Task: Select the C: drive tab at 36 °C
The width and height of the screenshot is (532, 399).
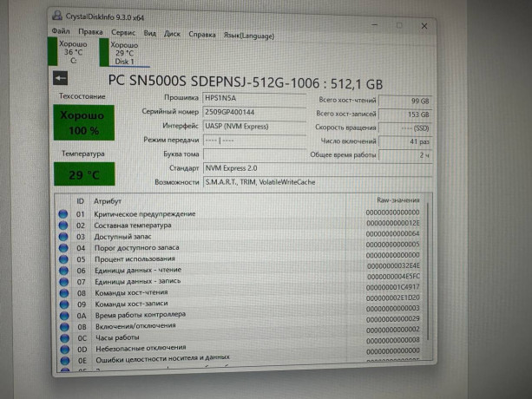Action: 69,52
